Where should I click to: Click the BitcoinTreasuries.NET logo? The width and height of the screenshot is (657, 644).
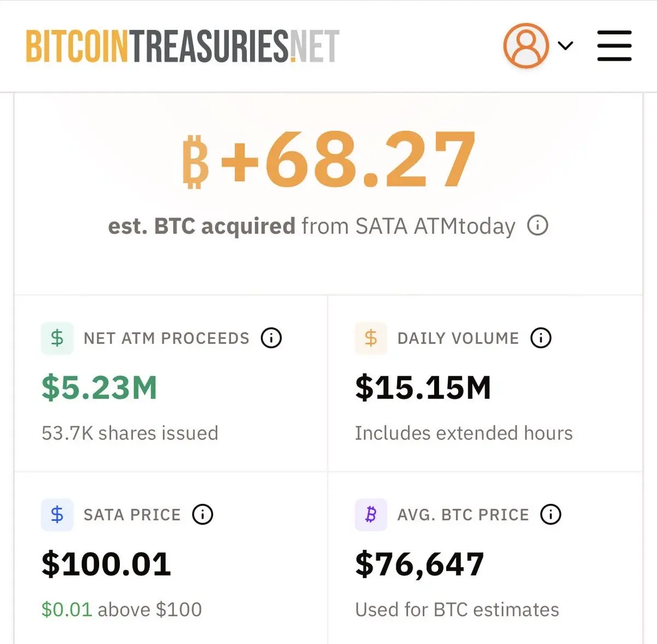point(182,47)
